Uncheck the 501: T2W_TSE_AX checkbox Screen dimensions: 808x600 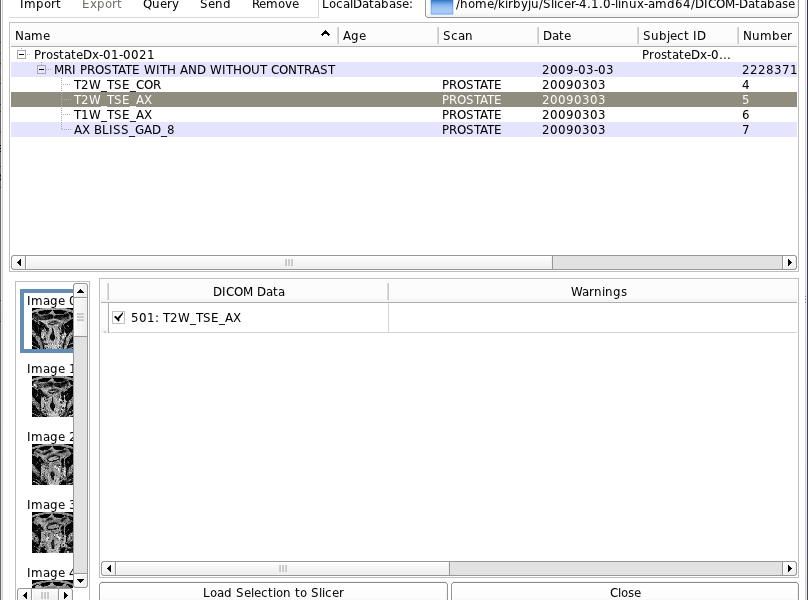point(119,317)
